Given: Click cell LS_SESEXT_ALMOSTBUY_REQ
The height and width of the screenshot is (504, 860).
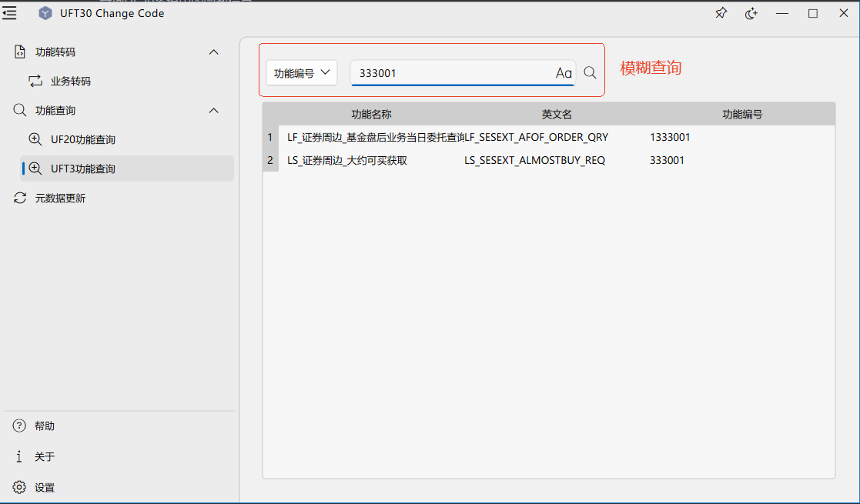Looking at the screenshot, I should (x=557, y=160).
